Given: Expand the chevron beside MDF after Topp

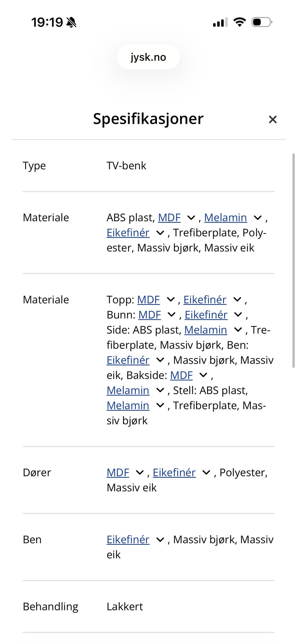Looking at the screenshot, I should [x=170, y=300].
